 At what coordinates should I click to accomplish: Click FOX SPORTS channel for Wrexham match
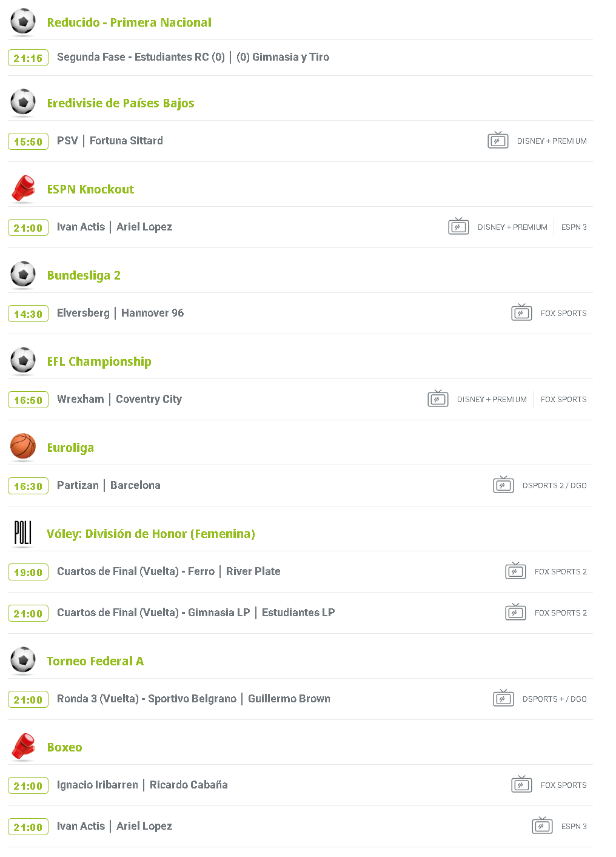pyautogui.click(x=563, y=400)
